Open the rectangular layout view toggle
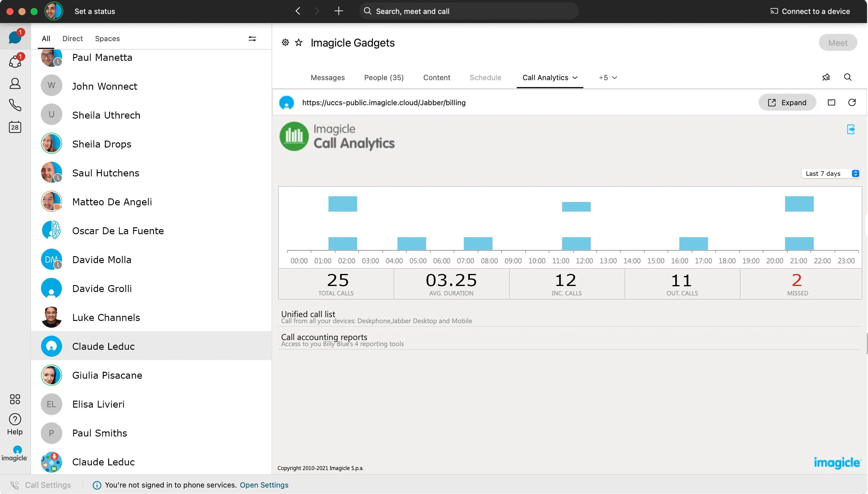This screenshot has height=494, width=868. pos(832,102)
